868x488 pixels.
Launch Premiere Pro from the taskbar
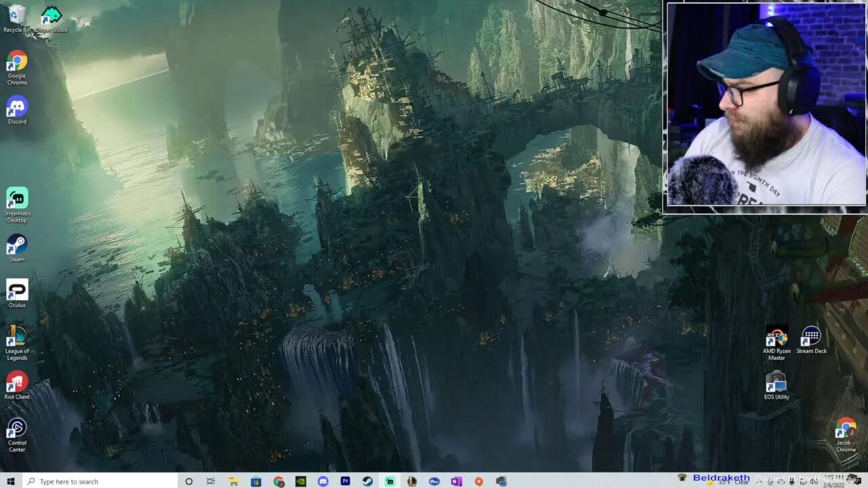[x=345, y=481]
